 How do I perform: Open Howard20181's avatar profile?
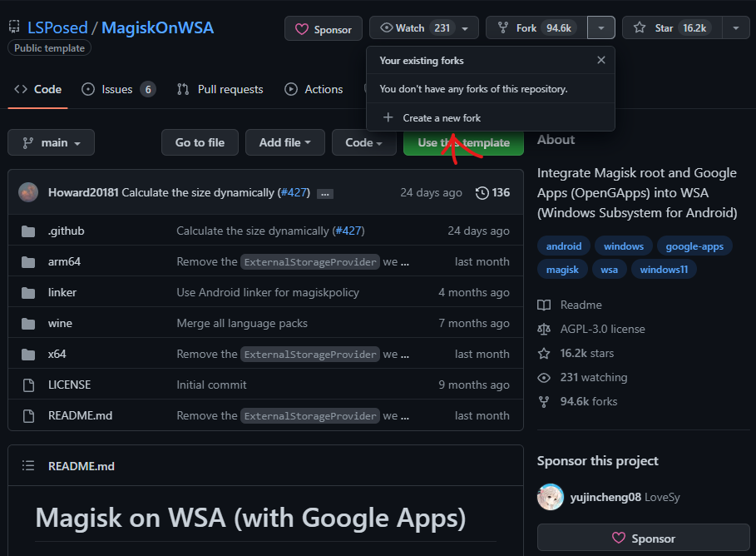coord(28,192)
